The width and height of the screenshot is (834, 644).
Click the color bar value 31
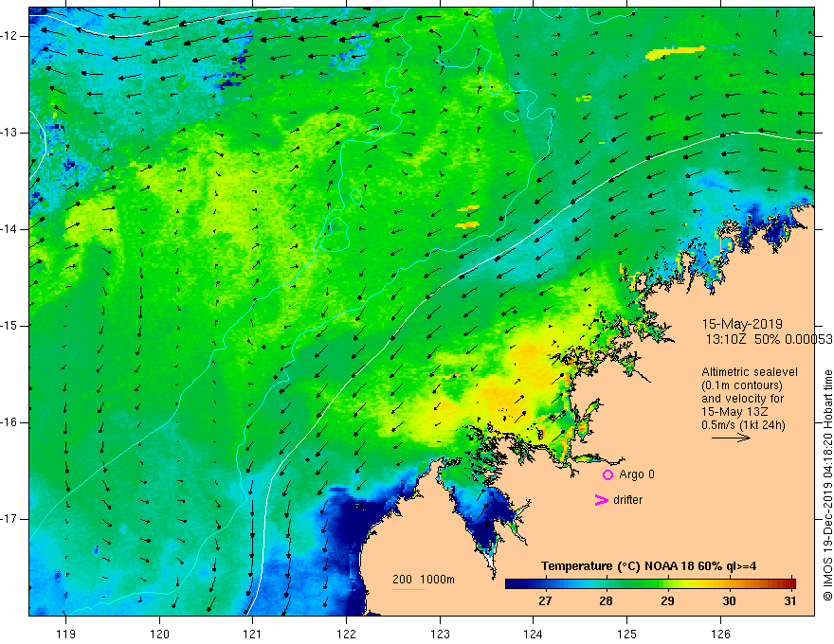coord(790,601)
